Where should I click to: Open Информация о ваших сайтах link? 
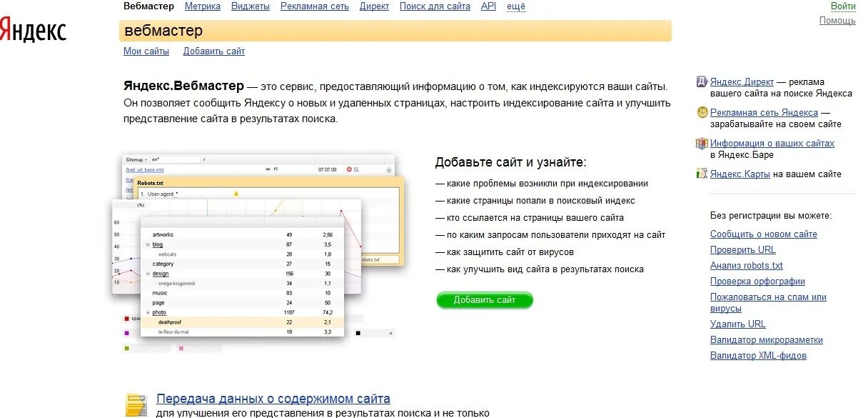pos(772,144)
